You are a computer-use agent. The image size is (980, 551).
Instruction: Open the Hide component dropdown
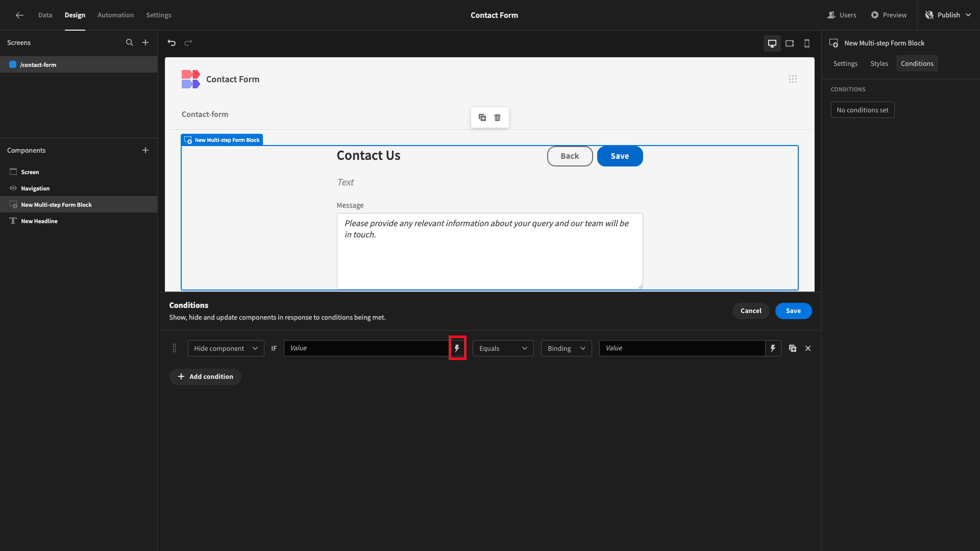point(226,348)
